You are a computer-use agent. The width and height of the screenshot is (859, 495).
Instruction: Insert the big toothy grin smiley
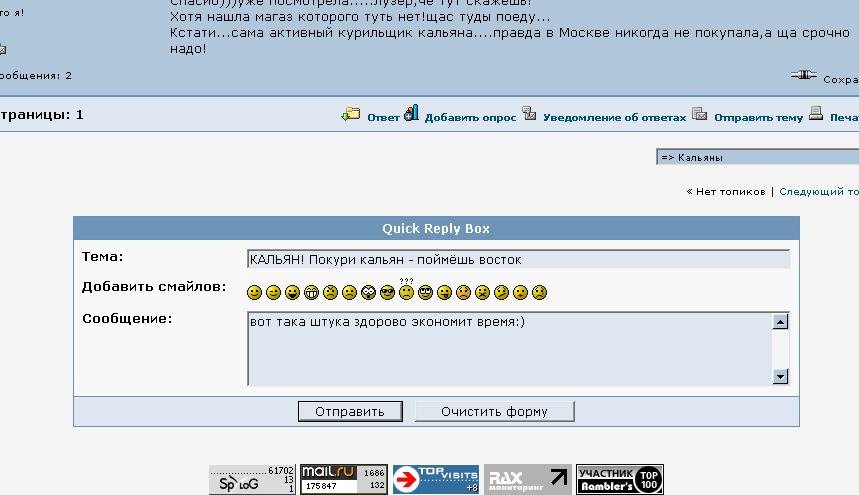(311, 293)
